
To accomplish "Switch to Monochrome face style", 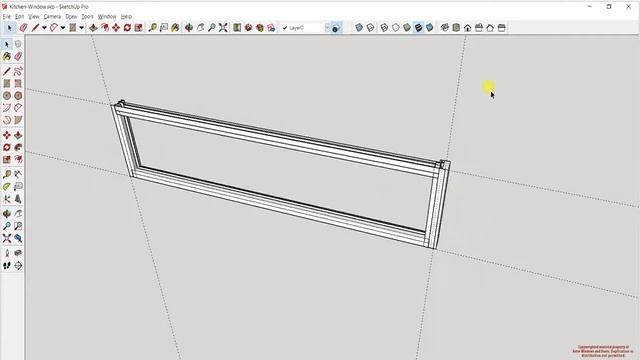I will point(429,28).
